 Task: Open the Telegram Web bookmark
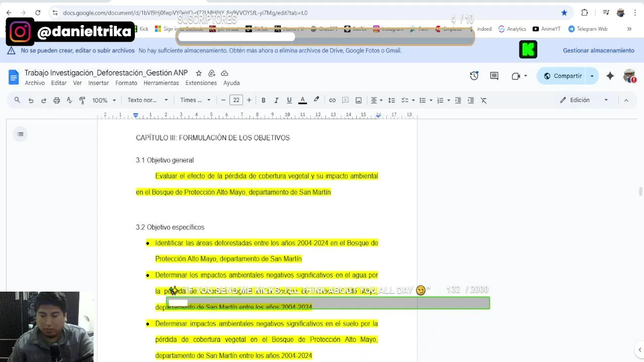(x=588, y=29)
